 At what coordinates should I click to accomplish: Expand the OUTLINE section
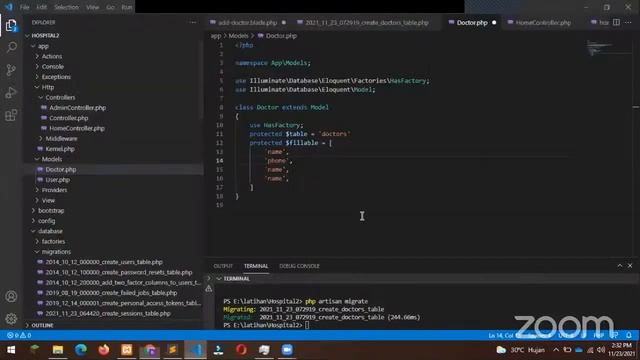coord(42,325)
